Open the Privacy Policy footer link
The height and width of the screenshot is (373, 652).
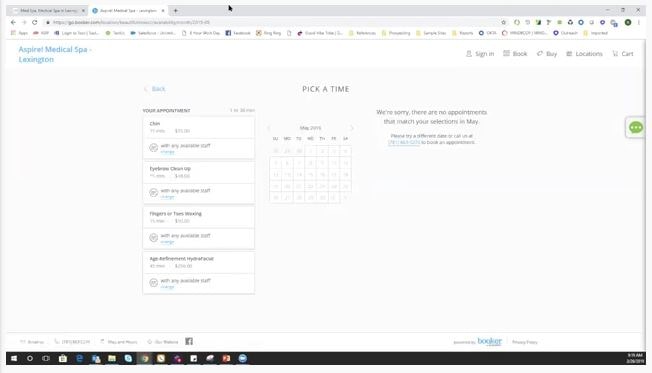pyautogui.click(x=525, y=342)
